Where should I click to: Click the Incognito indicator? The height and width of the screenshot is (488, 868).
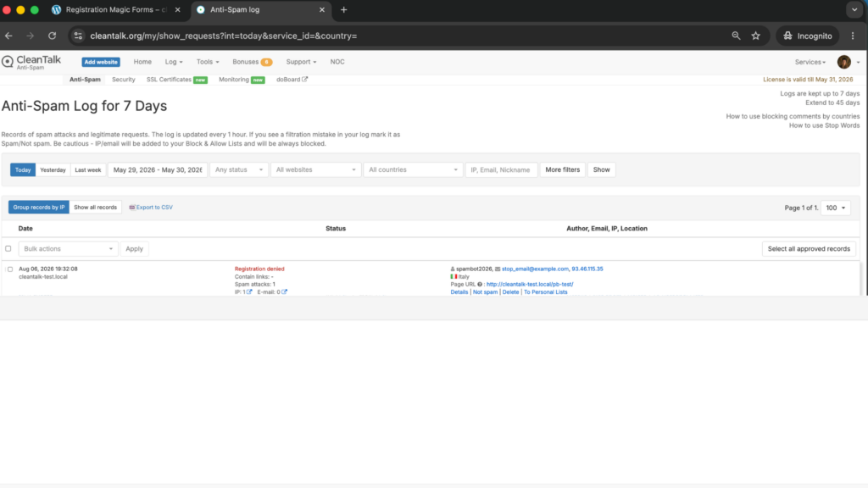(807, 36)
